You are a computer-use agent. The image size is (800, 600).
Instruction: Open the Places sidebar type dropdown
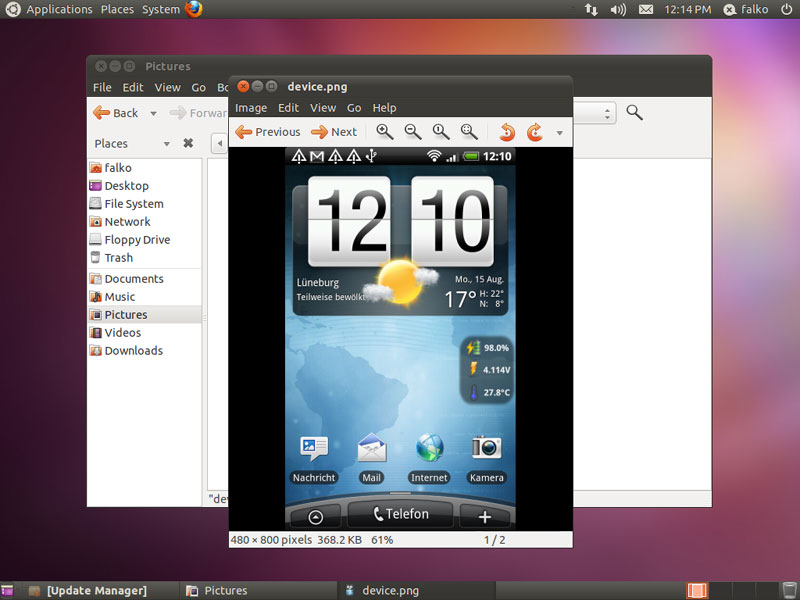click(x=167, y=144)
